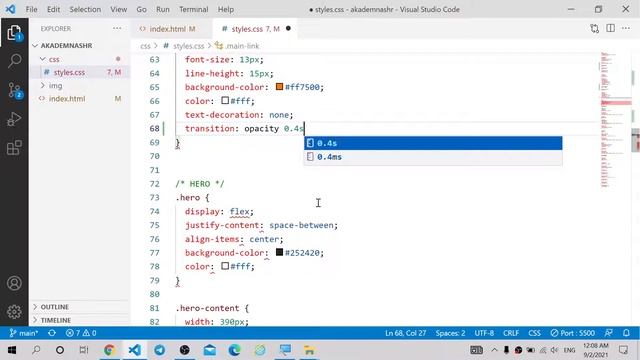Open the Go menu

[x=141, y=9]
